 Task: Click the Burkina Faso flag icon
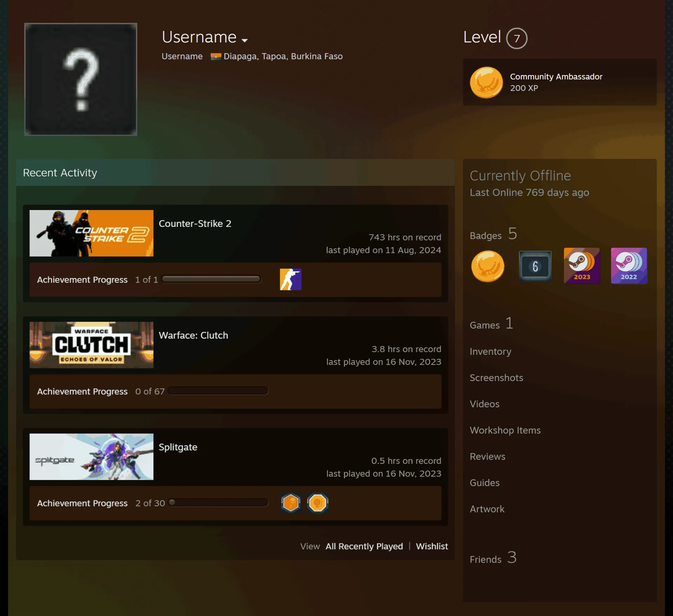(x=216, y=56)
